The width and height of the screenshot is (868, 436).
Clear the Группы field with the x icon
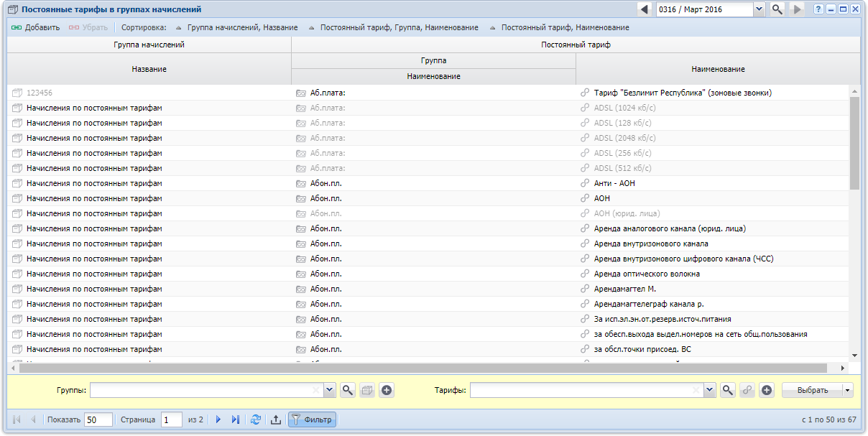[x=316, y=390]
